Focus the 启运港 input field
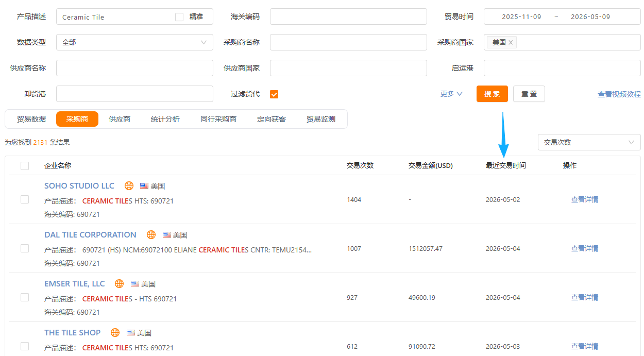644x356 pixels. pos(562,68)
